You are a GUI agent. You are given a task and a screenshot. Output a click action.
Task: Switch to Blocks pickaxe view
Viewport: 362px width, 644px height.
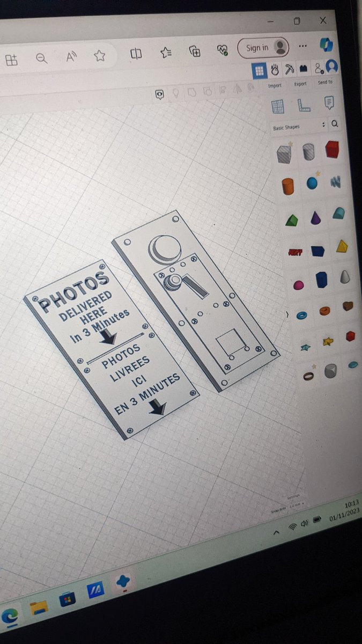[289, 69]
